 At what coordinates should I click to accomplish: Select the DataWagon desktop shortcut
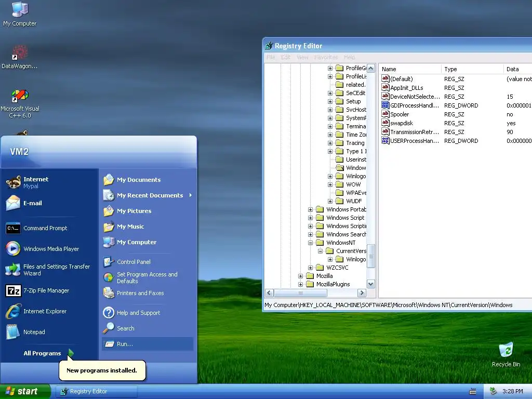coord(19,57)
